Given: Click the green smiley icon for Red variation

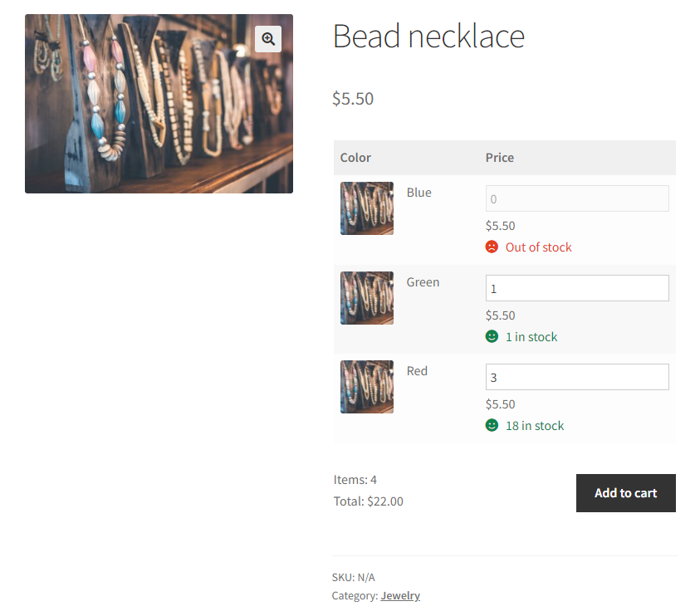Looking at the screenshot, I should coord(492,425).
